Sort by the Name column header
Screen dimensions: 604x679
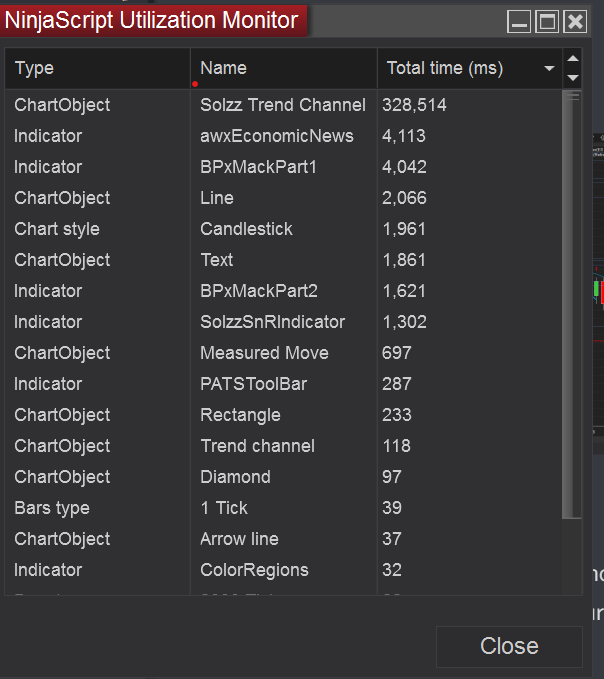pyautogui.click(x=283, y=69)
